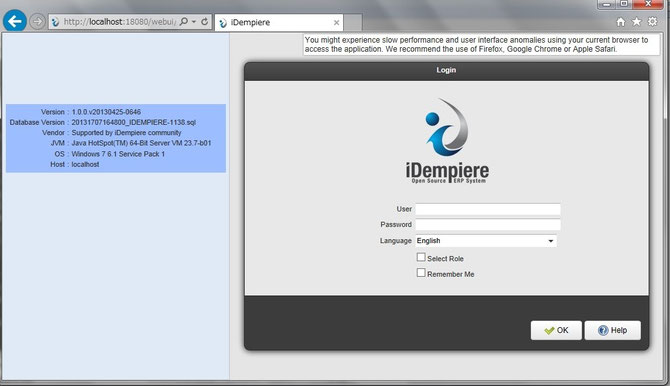Open Favorites star icon
The width and height of the screenshot is (670, 386).
636,21
